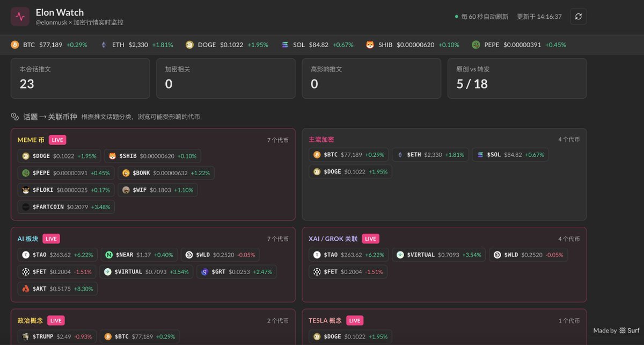Click the XAI / GROK 关联 card title
Screen dimensions: 644x345
pyautogui.click(x=333, y=239)
